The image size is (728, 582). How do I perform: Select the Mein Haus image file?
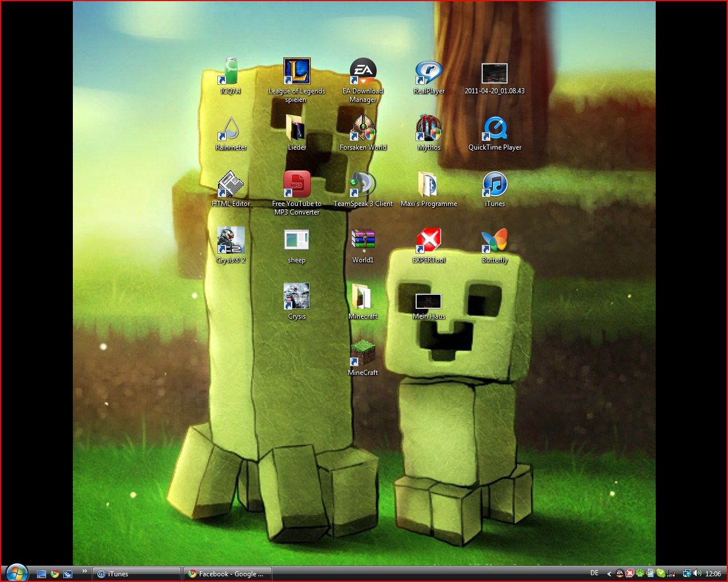429,307
